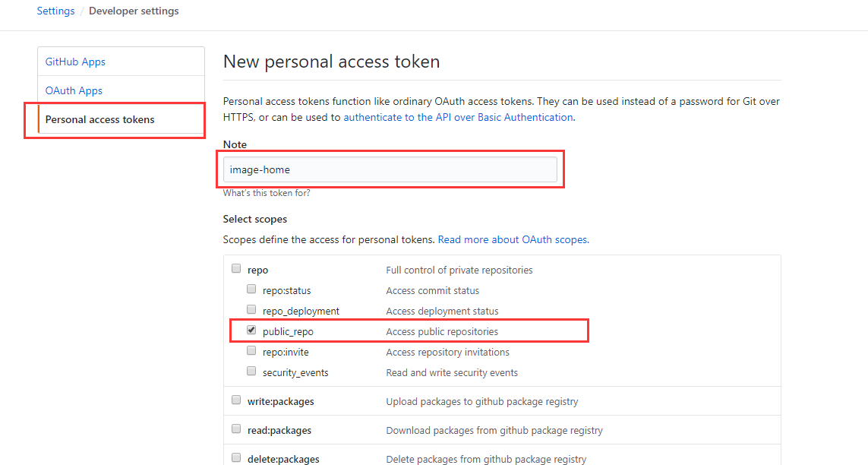Open the Developer settings breadcrumb

134,11
